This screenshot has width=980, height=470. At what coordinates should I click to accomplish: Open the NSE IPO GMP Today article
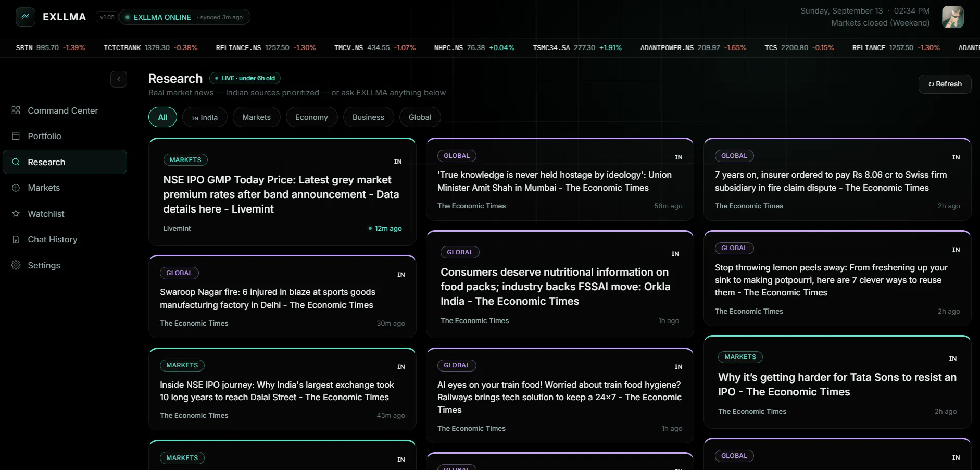[282, 192]
